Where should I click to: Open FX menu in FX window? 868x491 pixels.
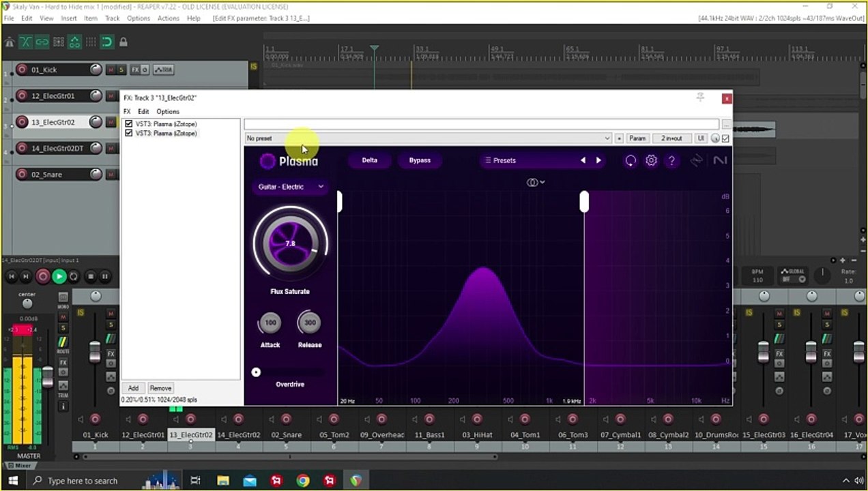(x=127, y=111)
